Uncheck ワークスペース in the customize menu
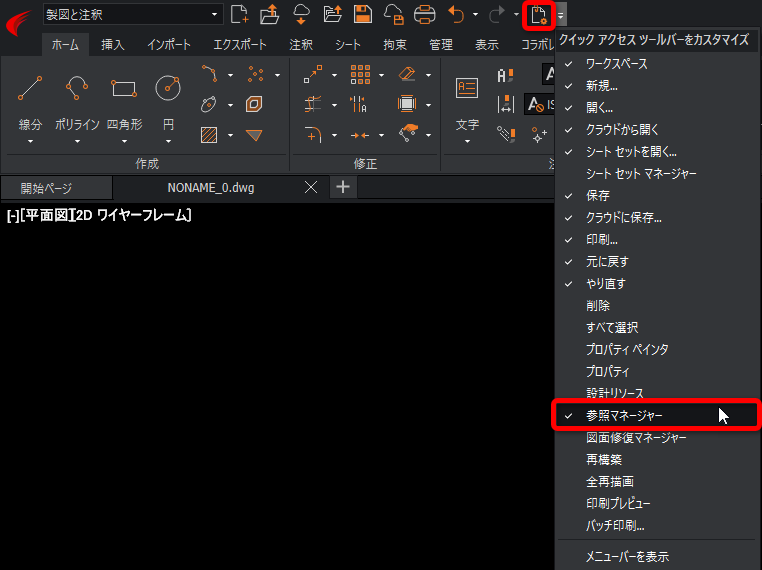The width and height of the screenshot is (762, 570). point(616,64)
